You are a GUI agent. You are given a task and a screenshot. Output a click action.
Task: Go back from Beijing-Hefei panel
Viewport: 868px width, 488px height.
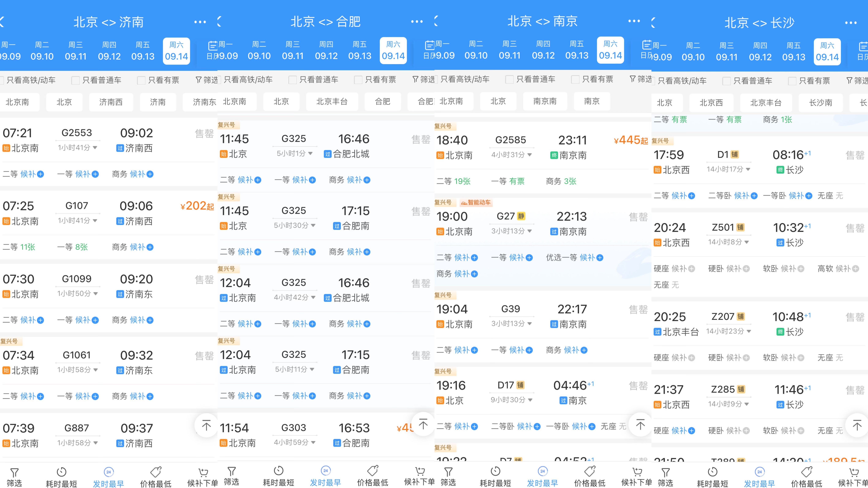(219, 22)
